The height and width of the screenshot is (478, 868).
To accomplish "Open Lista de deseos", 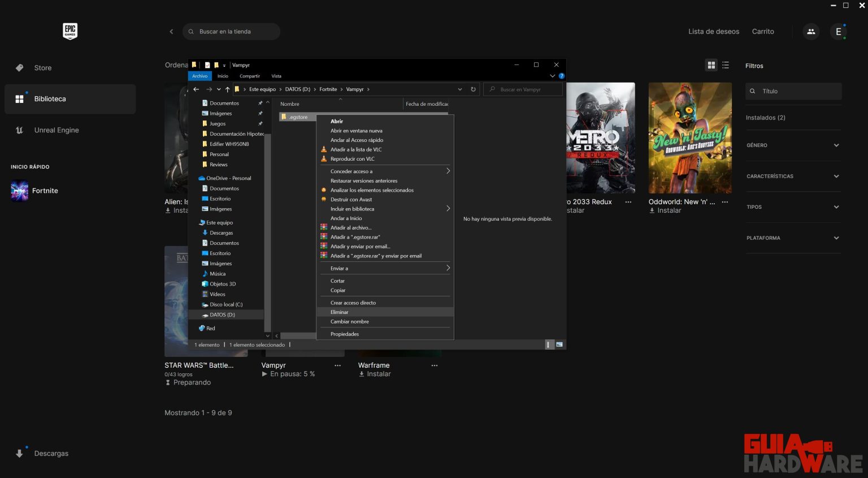I will (x=713, y=32).
